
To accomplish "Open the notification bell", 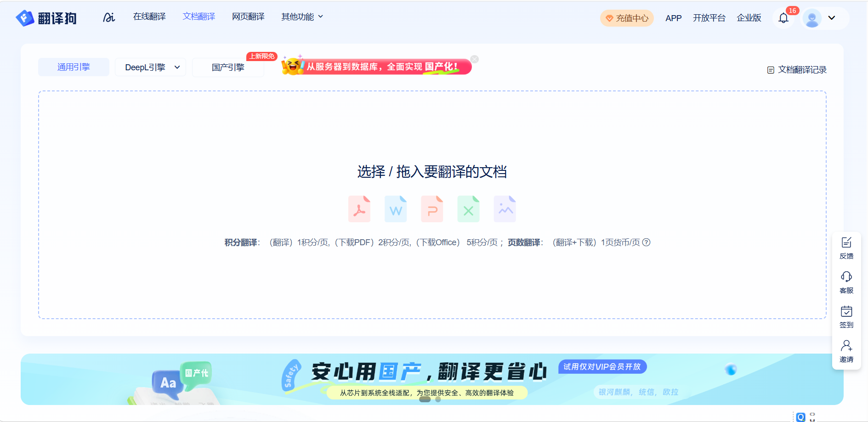I will pos(783,18).
